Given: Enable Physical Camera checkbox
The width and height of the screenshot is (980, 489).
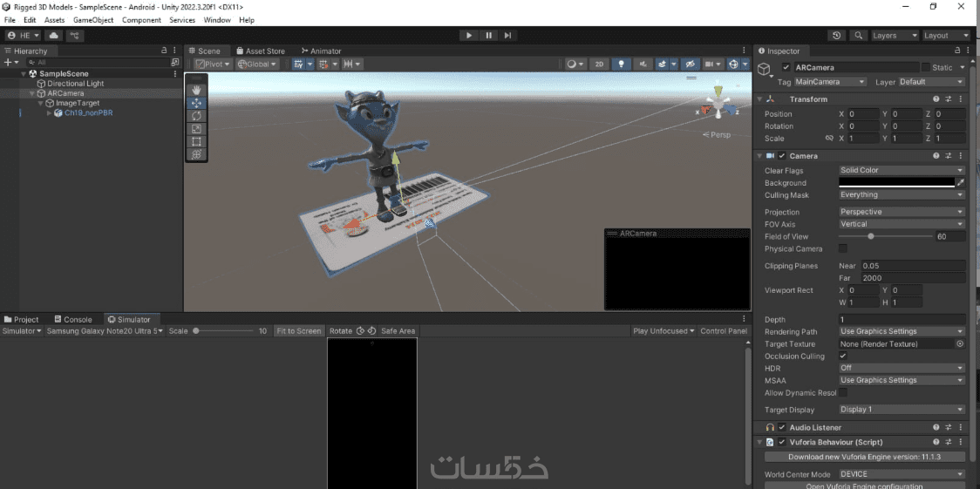Looking at the screenshot, I should (843, 248).
